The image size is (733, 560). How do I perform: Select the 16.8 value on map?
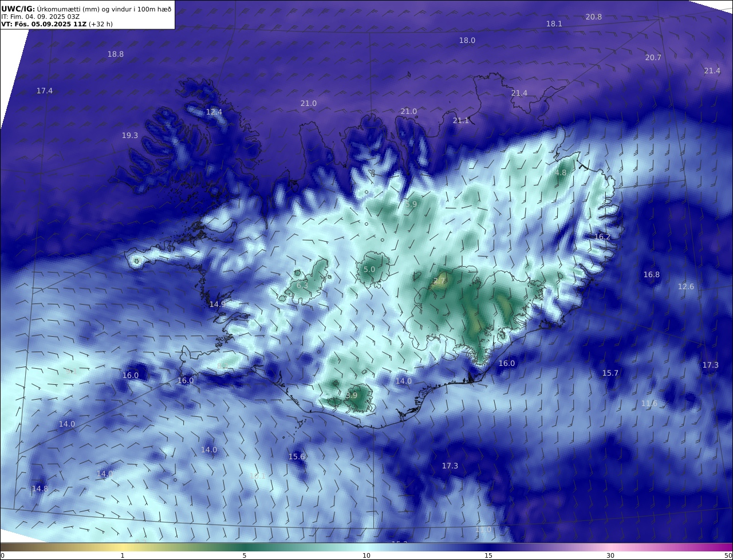[x=652, y=274]
